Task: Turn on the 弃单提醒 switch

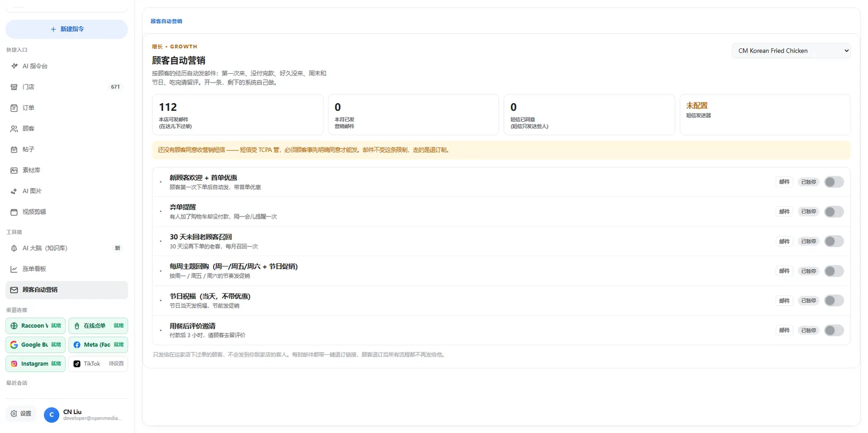Action: (x=834, y=212)
